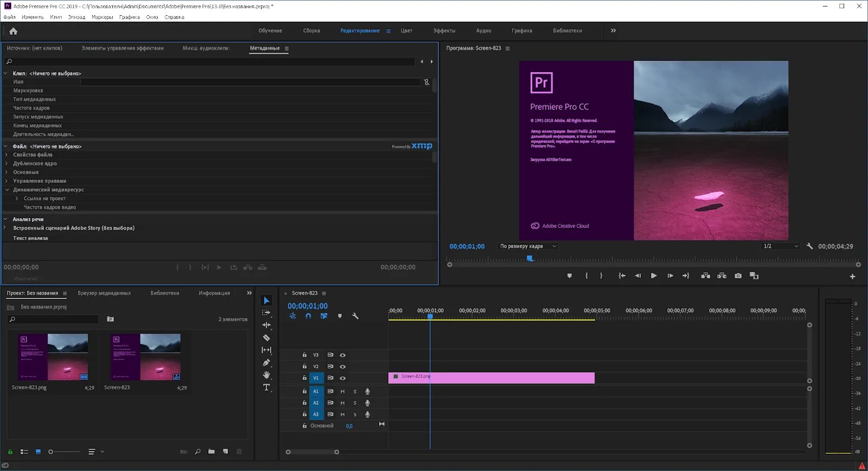This screenshot has height=471, width=868.
Task: Select the Razor tool
Action: tap(266, 338)
